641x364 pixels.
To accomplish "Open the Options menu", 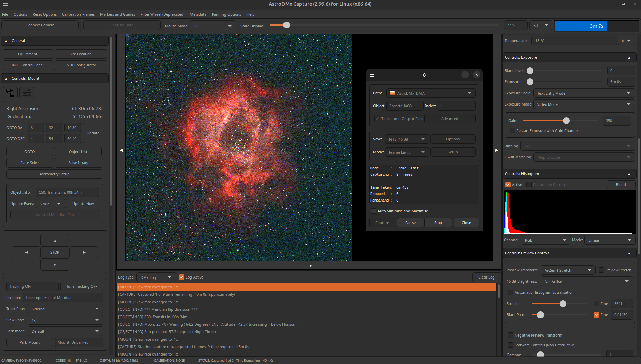I will pos(20,14).
